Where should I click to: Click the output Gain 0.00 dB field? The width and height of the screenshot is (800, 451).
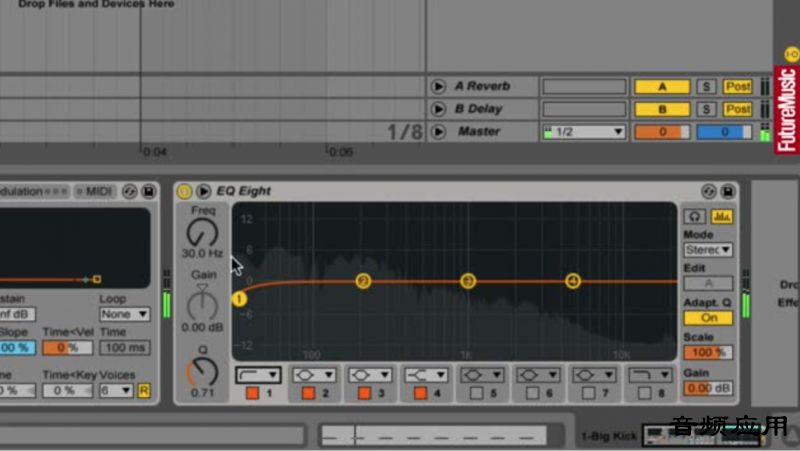coord(708,388)
